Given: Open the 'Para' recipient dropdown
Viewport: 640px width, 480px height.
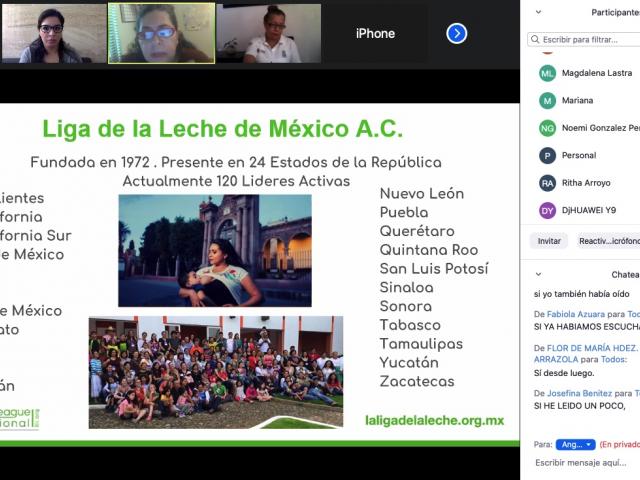Looking at the screenshot, I should point(576,444).
